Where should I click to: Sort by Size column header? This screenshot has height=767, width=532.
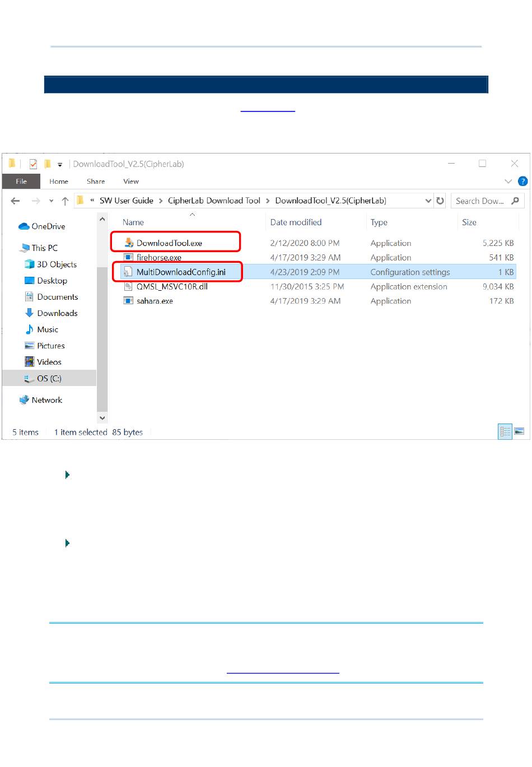point(469,222)
